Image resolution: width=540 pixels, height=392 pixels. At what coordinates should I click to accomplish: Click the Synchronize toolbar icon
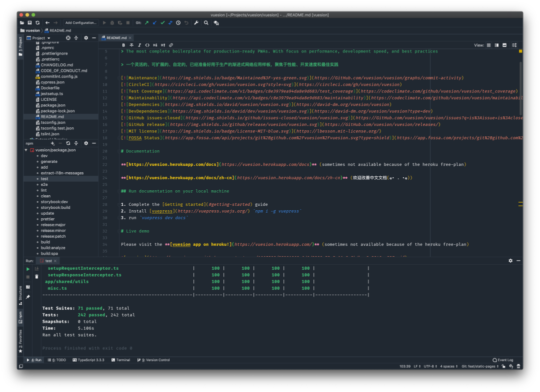click(x=37, y=22)
